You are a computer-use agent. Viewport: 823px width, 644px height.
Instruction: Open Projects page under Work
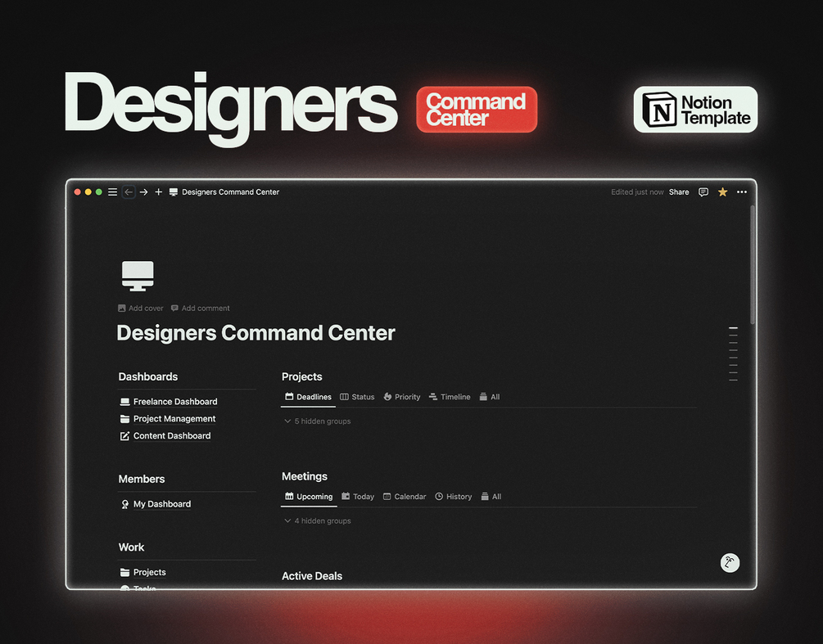150,572
